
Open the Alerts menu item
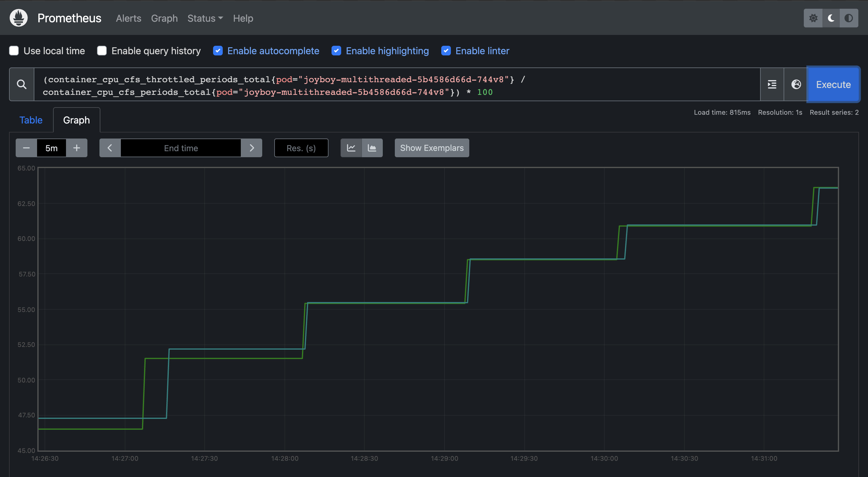(x=128, y=18)
